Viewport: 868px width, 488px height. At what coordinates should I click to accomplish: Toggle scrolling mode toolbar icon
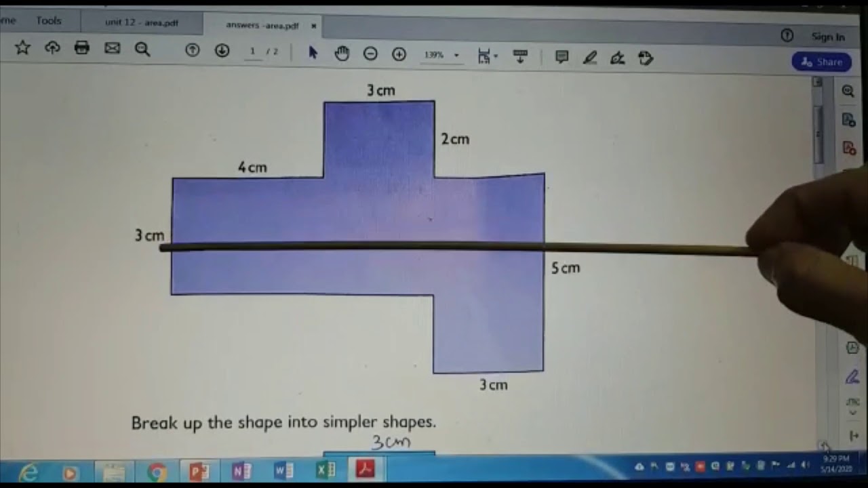(x=520, y=56)
